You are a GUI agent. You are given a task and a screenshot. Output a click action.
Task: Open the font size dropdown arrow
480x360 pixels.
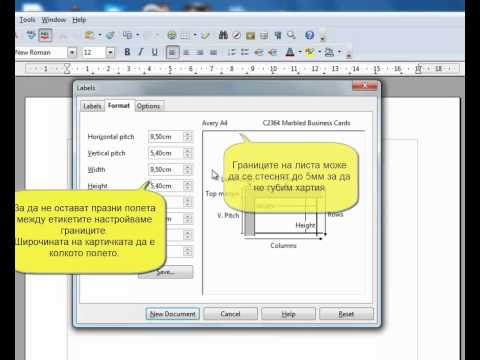coord(110,52)
